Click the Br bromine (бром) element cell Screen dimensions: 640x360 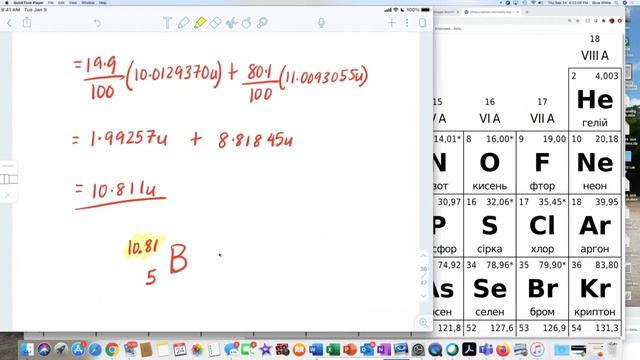point(542,289)
